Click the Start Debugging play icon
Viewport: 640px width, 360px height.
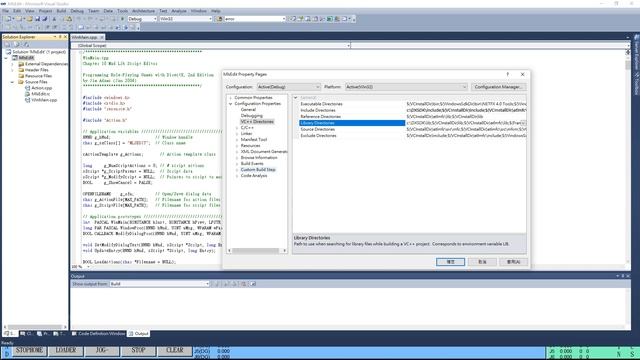tap(122, 19)
